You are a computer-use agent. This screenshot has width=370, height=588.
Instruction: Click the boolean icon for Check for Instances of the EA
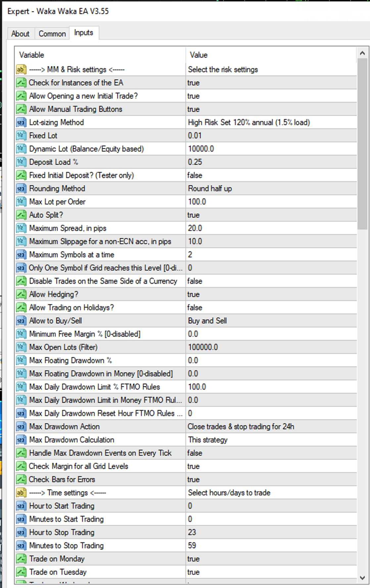pos(21,83)
